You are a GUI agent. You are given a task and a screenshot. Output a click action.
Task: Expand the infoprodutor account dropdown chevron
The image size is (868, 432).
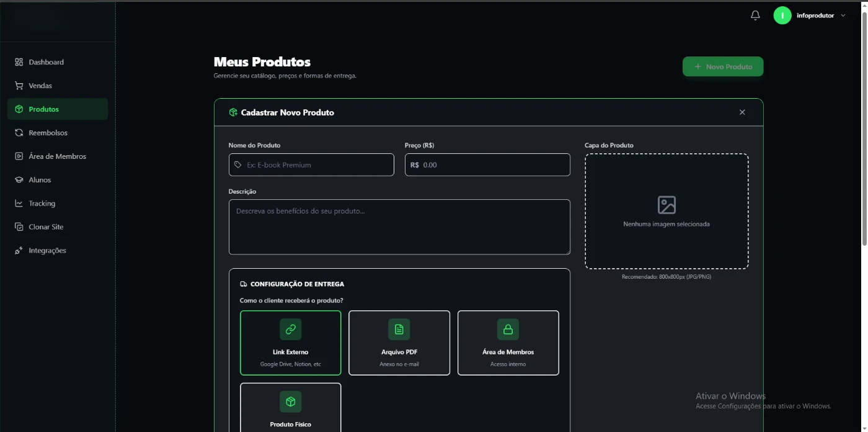(843, 16)
